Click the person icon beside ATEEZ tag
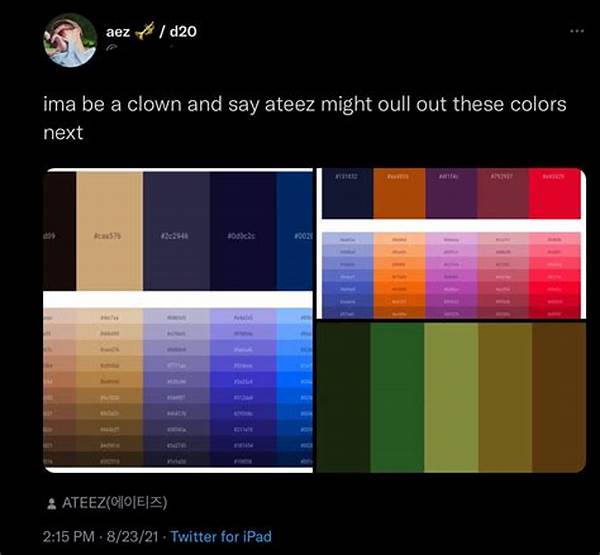This screenshot has height=555, width=600. pos(51,504)
